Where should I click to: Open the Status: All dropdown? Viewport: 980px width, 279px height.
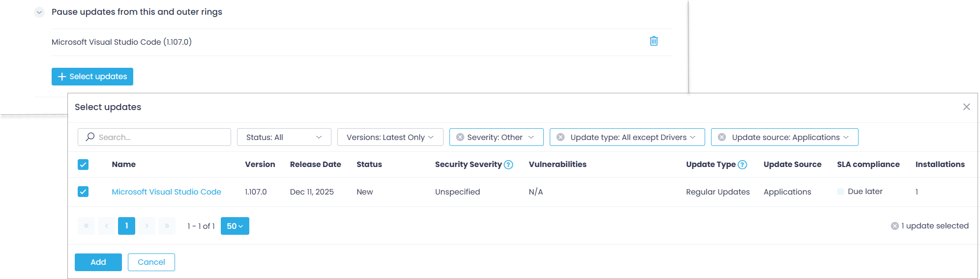coord(284,137)
